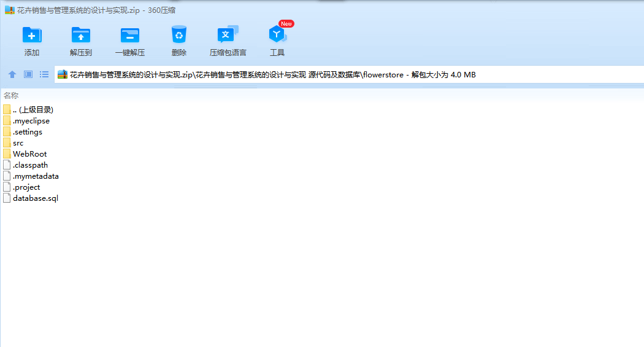Screen dimensions: 644x347
Task: Select the ".. (上级目录)" entry
Action: (33, 110)
